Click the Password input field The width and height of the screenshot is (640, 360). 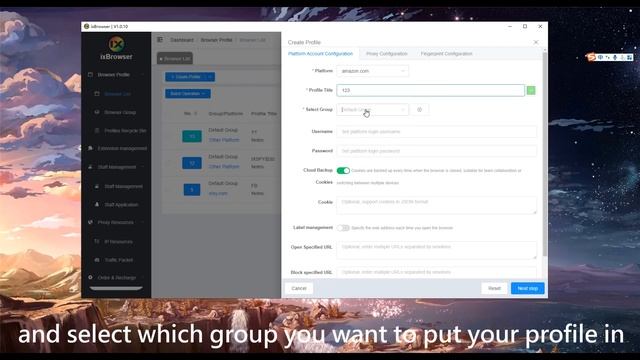[436, 151]
